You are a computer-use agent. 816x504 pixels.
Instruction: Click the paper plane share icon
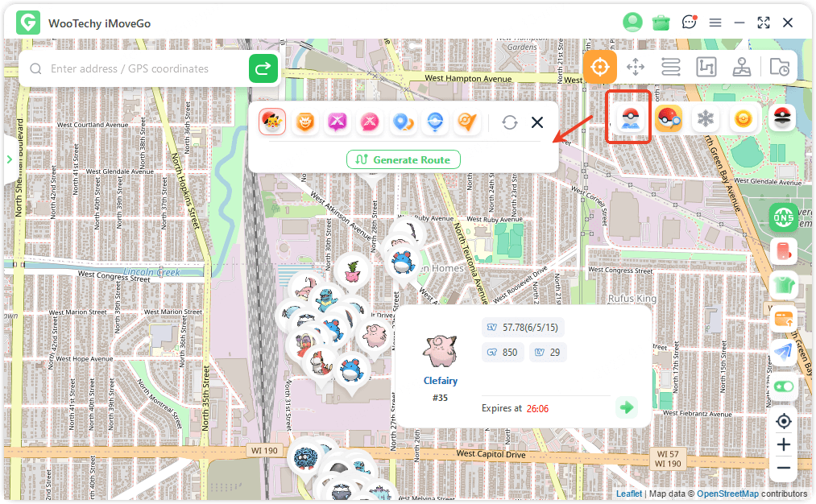(x=783, y=352)
